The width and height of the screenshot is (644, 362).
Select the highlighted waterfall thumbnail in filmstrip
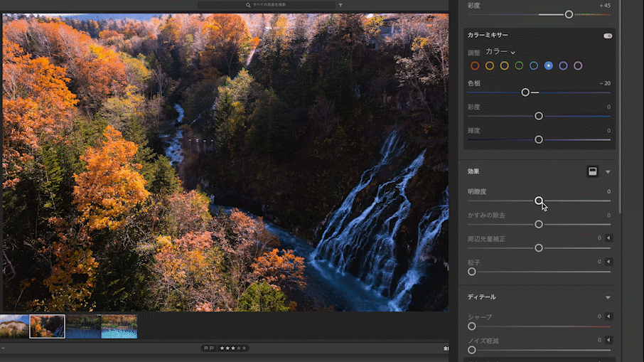(47, 326)
